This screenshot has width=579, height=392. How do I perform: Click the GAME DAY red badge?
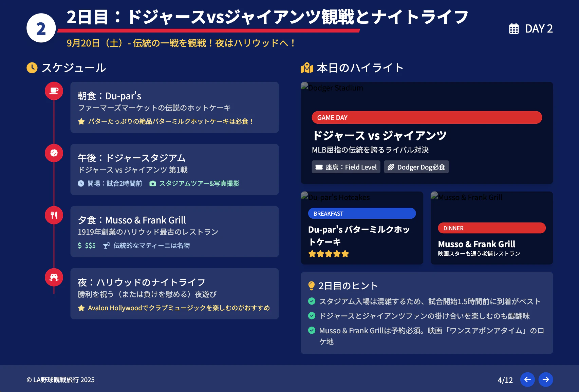click(427, 117)
